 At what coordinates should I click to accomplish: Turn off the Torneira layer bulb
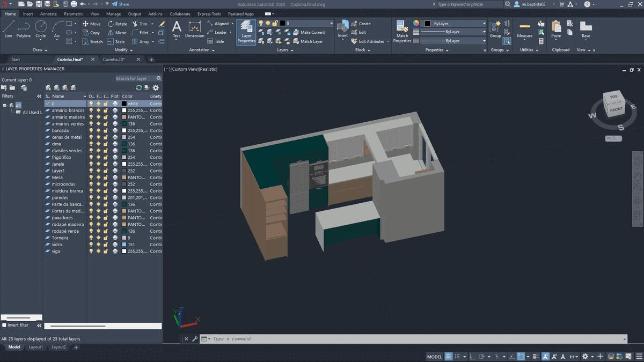point(91,238)
